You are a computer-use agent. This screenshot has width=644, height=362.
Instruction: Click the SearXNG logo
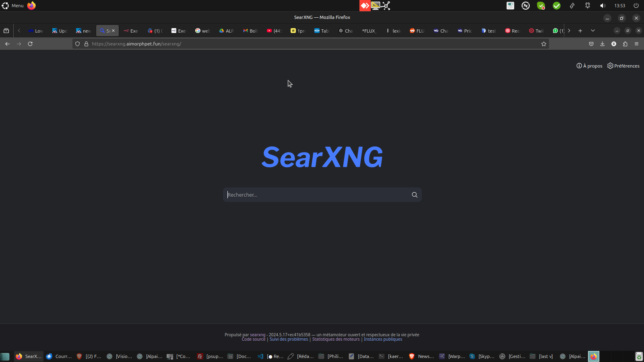[x=322, y=157]
